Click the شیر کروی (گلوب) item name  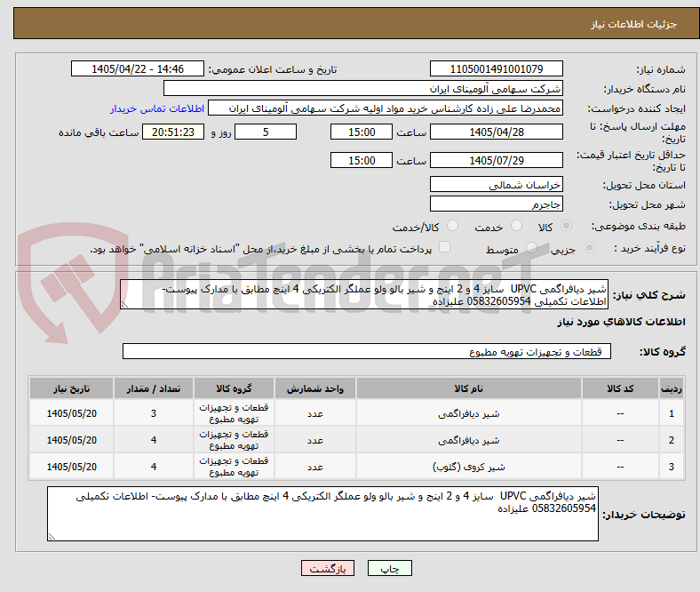point(468,467)
